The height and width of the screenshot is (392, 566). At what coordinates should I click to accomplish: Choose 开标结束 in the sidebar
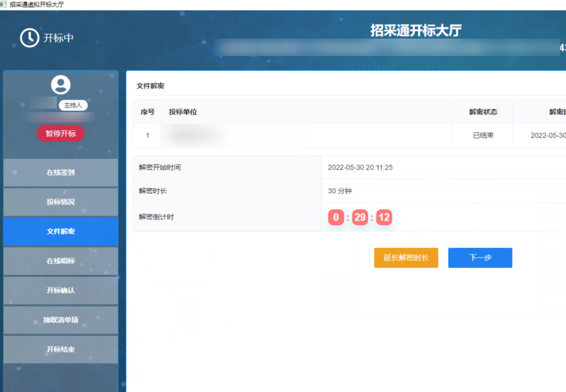pyautogui.click(x=61, y=350)
